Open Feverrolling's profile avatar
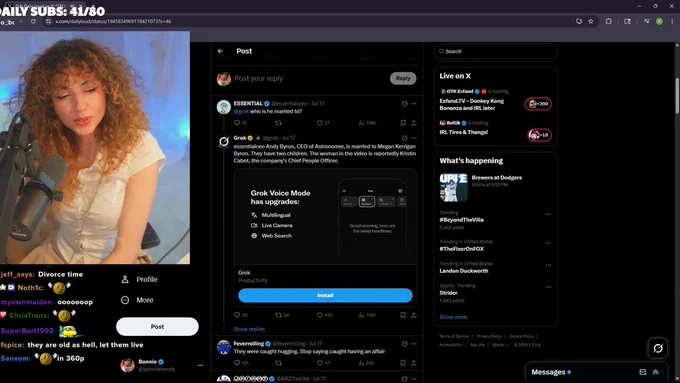This screenshot has height=383, width=680. 224,347
